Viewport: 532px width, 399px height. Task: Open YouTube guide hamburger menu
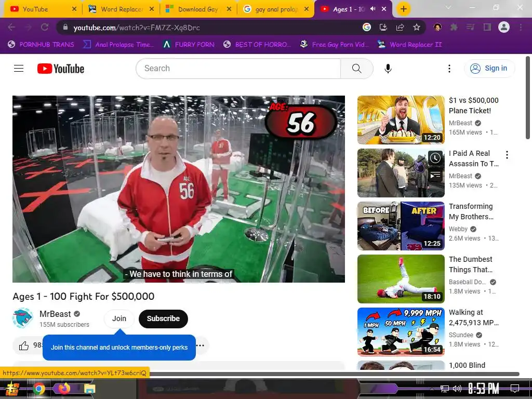click(x=19, y=69)
